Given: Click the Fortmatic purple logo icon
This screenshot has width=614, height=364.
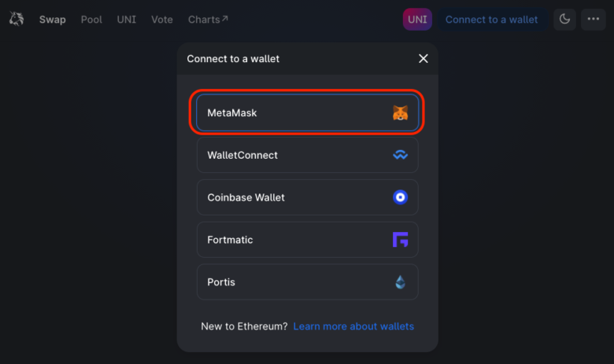Looking at the screenshot, I should pos(400,240).
